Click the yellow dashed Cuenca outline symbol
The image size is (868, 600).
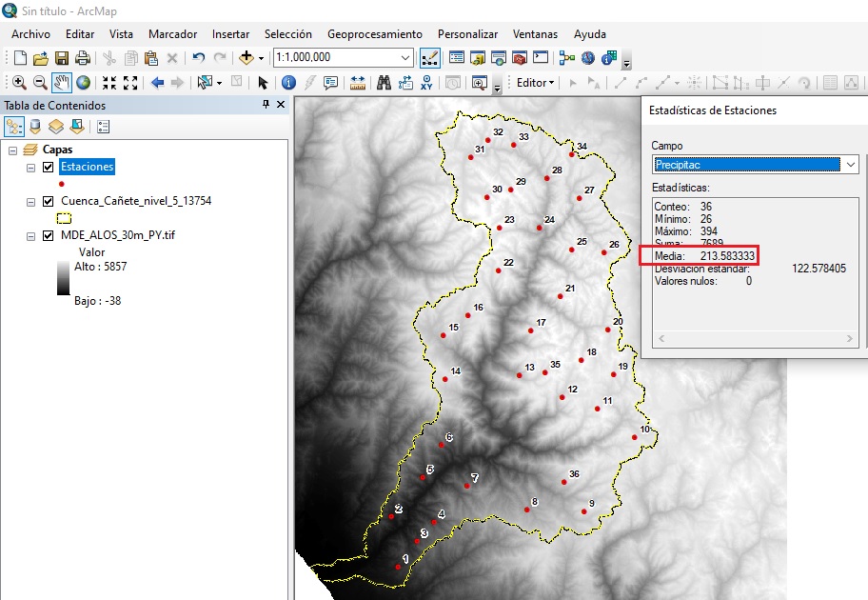64,218
